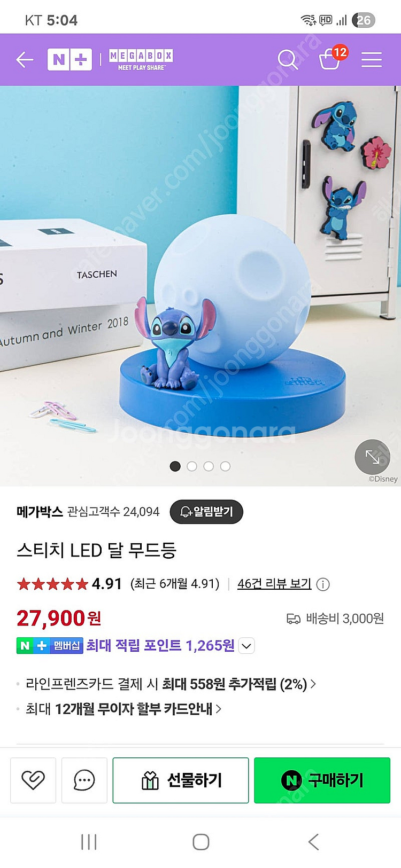401x868 pixels.
Task: Select fourth image carousel dot
Action: tap(225, 466)
